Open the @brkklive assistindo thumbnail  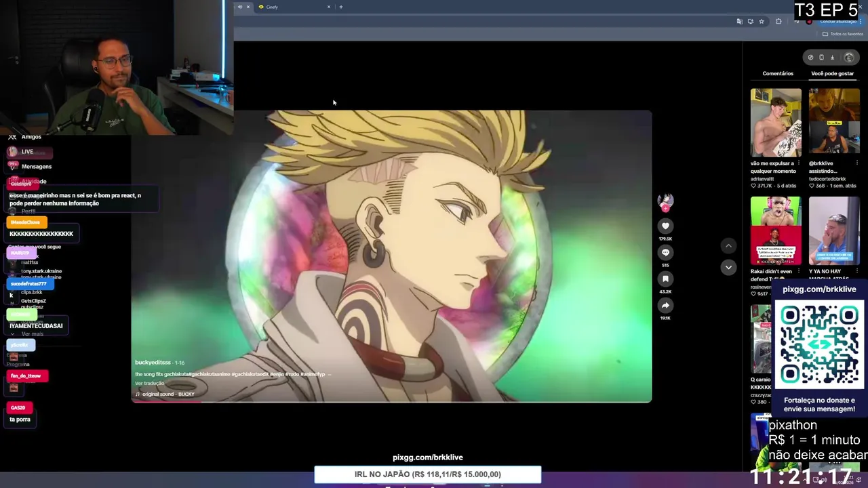click(834, 123)
